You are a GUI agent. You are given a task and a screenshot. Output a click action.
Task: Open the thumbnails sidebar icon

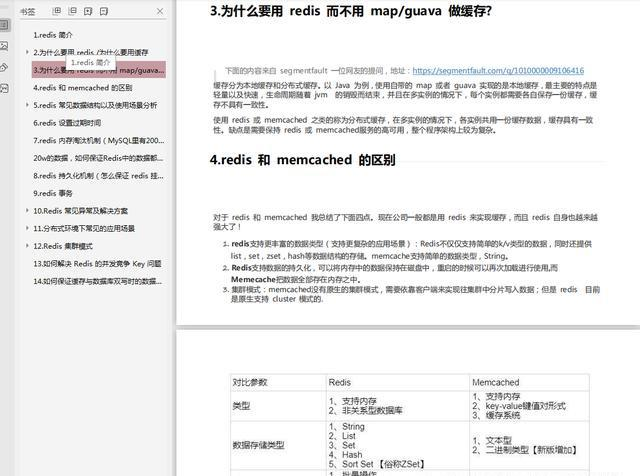pos(4,46)
